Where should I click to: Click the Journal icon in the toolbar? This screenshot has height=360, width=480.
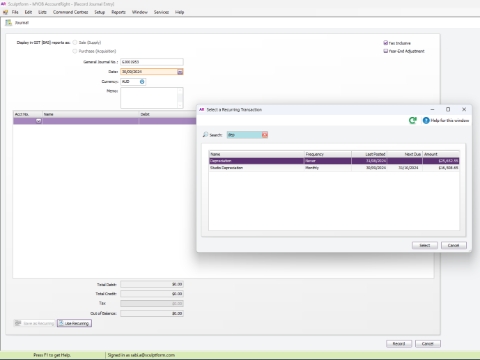coord(8,23)
